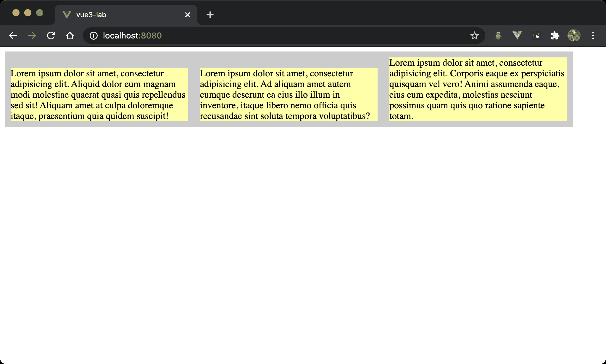This screenshot has width=606, height=364.
Task: Open the home page button
Action: (70, 36)
